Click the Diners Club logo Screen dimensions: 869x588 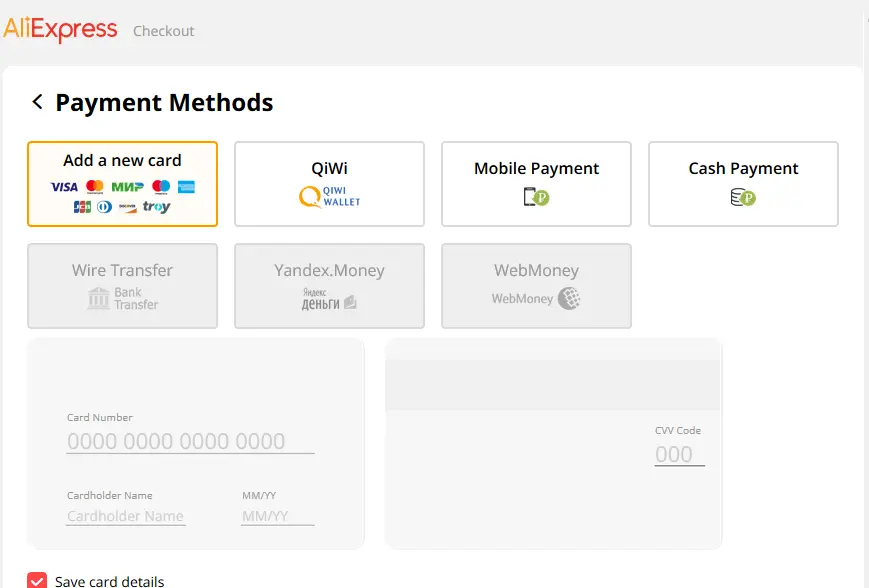105,207
